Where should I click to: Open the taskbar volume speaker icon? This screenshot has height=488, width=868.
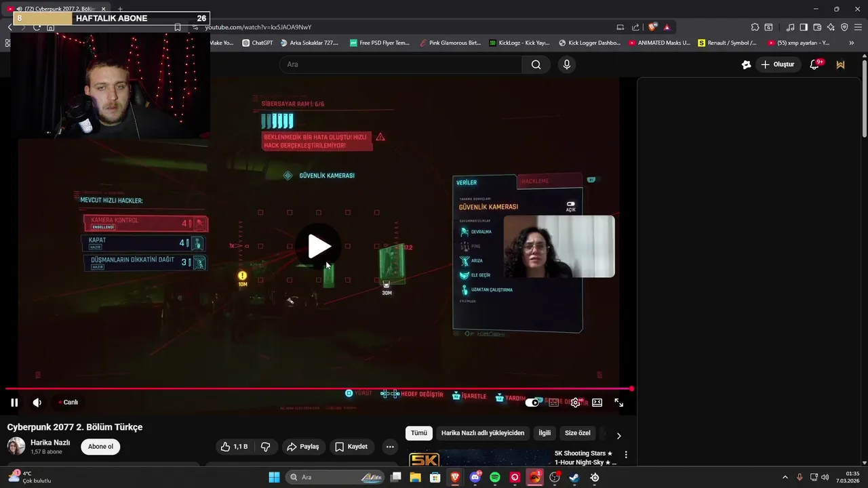[x=825, y=477]
